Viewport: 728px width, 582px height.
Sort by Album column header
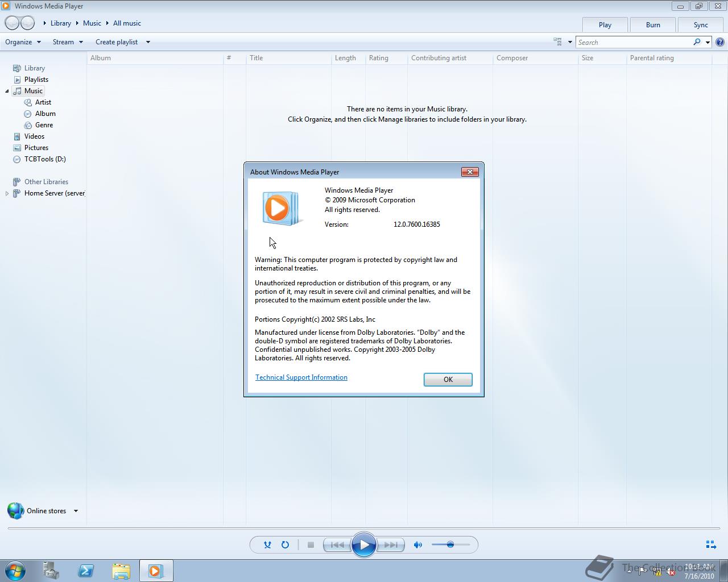pos(155,58)
